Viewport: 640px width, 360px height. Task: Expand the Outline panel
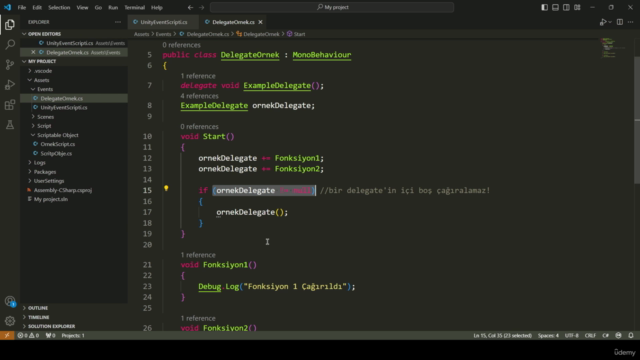38,308
